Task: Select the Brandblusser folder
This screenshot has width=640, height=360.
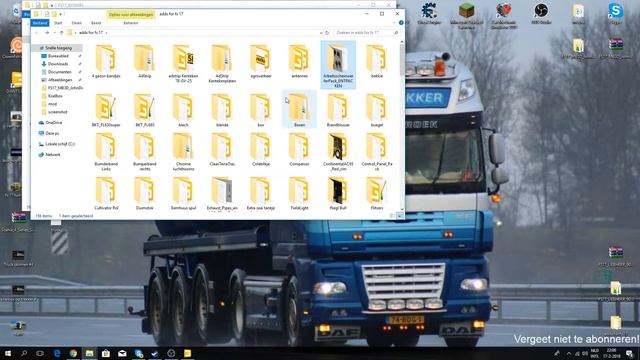Action: pos(338,111)
